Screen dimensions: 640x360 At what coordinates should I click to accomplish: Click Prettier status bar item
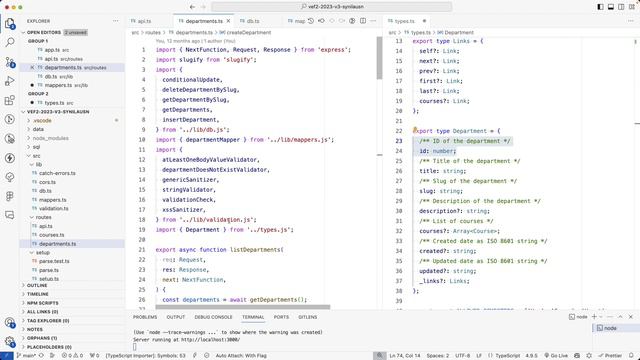click(610, 356)
